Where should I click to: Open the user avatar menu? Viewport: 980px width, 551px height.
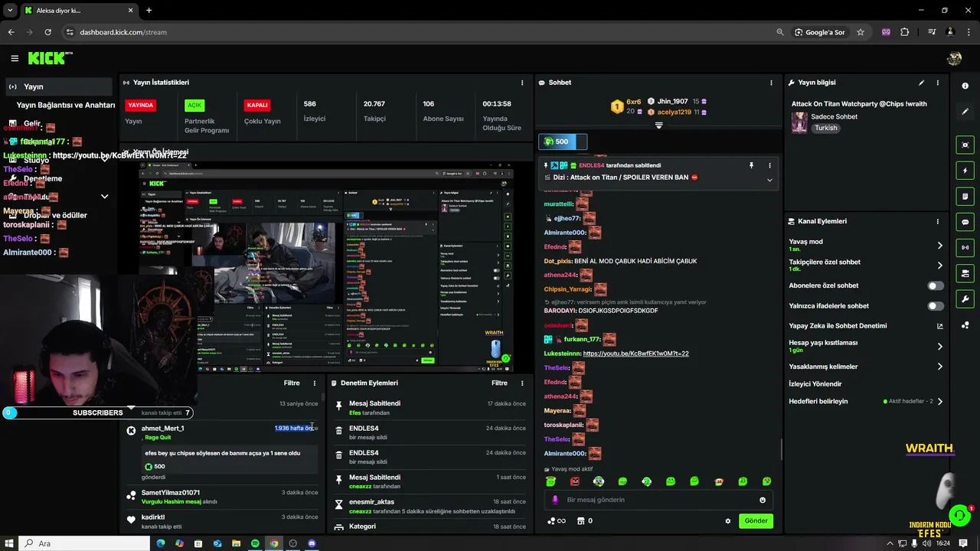pyautogui.click(x=954, y=58)
